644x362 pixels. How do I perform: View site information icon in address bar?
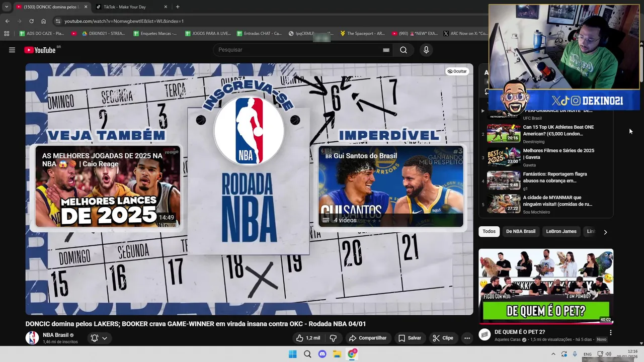click(x=58, y=21)
